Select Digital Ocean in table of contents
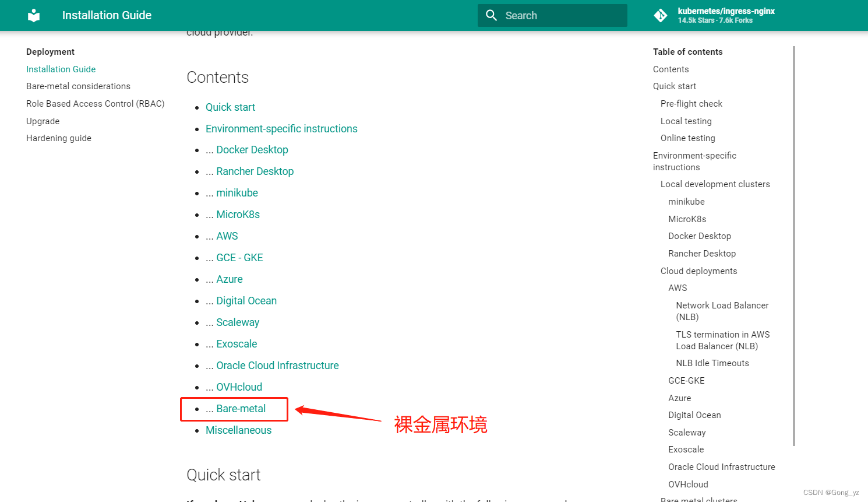 (694, 415)
